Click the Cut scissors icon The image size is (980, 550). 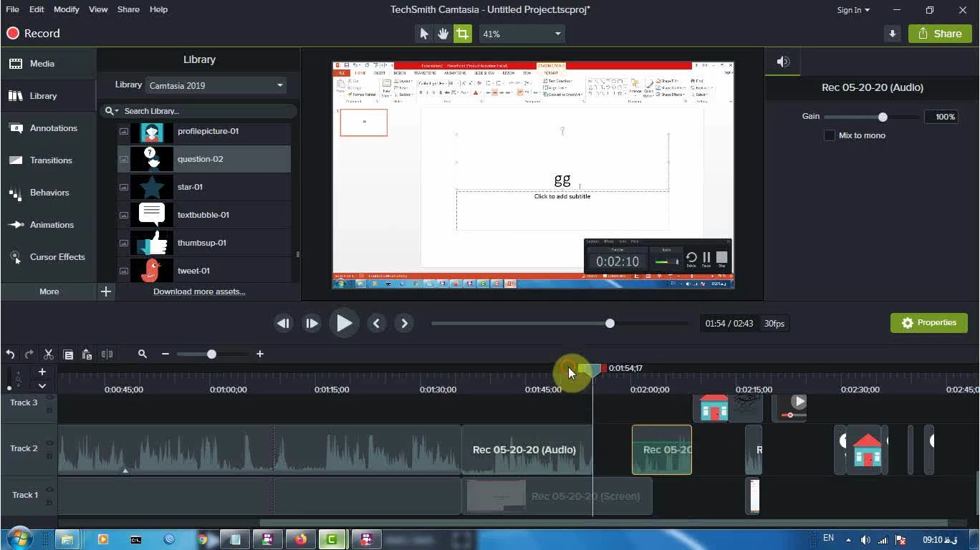pyautogui.click(x=49, y=354)
